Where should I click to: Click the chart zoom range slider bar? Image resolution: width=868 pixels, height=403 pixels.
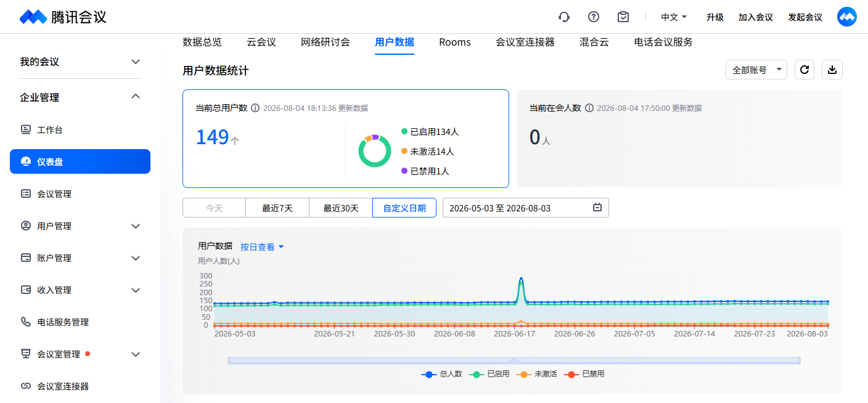[514, 360]
